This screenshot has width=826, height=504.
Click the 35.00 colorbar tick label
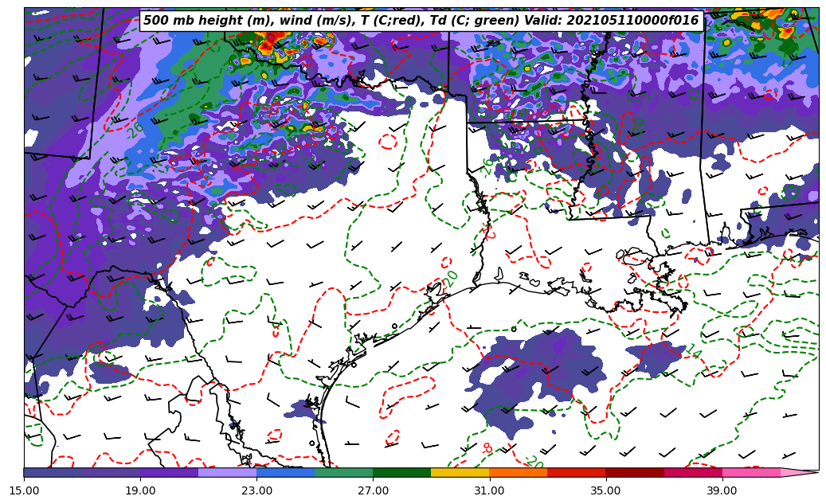point(605,490)
